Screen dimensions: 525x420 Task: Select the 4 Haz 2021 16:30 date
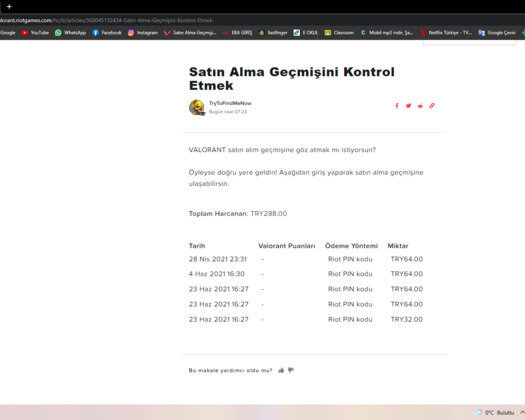(x=217, y=274)
